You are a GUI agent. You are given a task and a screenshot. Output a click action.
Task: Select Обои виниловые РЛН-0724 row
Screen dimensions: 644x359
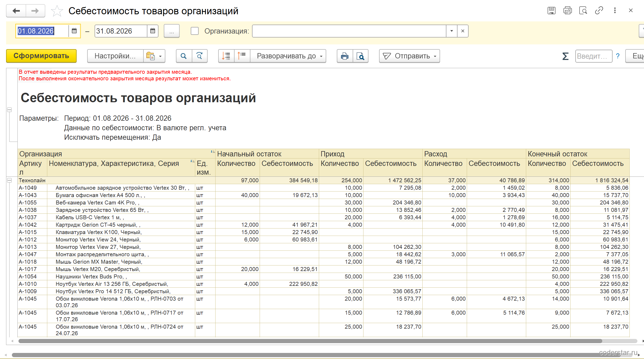coord(324,330)
